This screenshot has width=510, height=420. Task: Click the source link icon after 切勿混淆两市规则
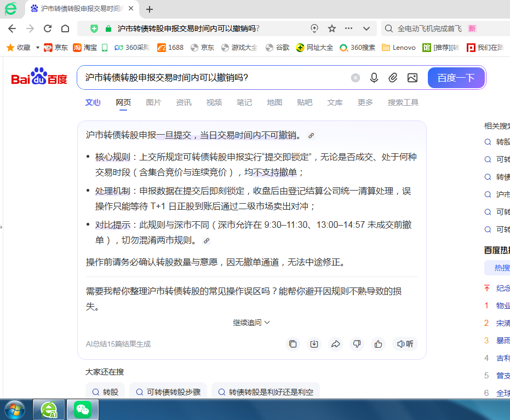point(207,241)
